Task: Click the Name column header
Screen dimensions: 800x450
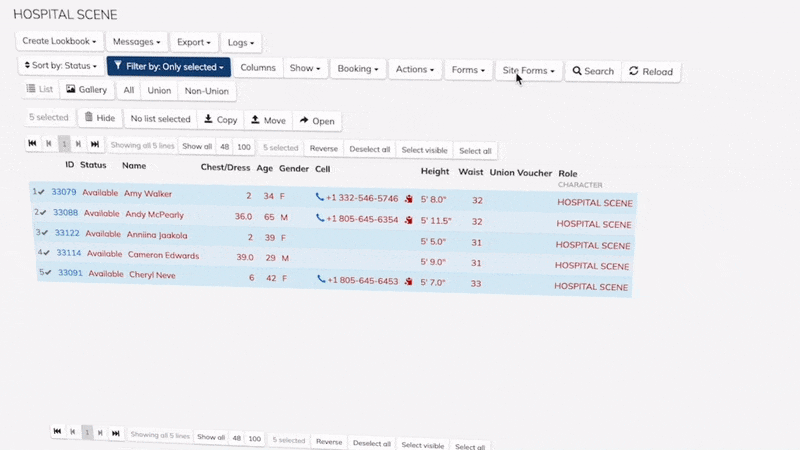Action: pos(134,165)
